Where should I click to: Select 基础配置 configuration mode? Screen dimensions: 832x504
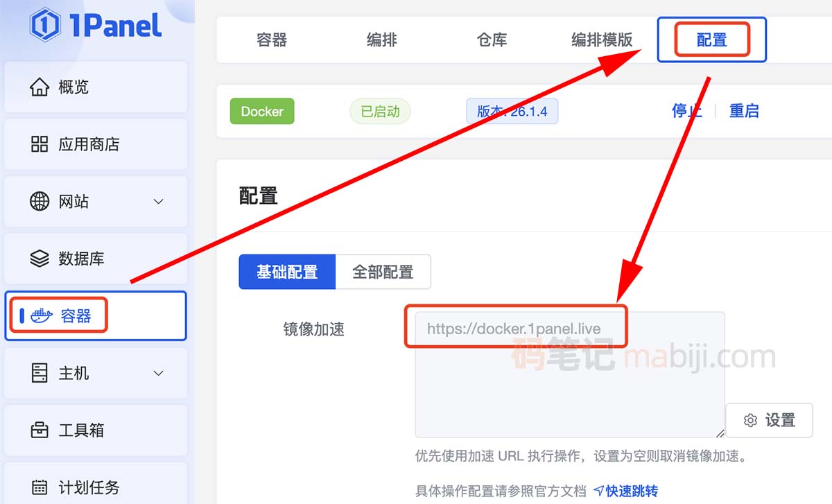click(x=287, y=272)
